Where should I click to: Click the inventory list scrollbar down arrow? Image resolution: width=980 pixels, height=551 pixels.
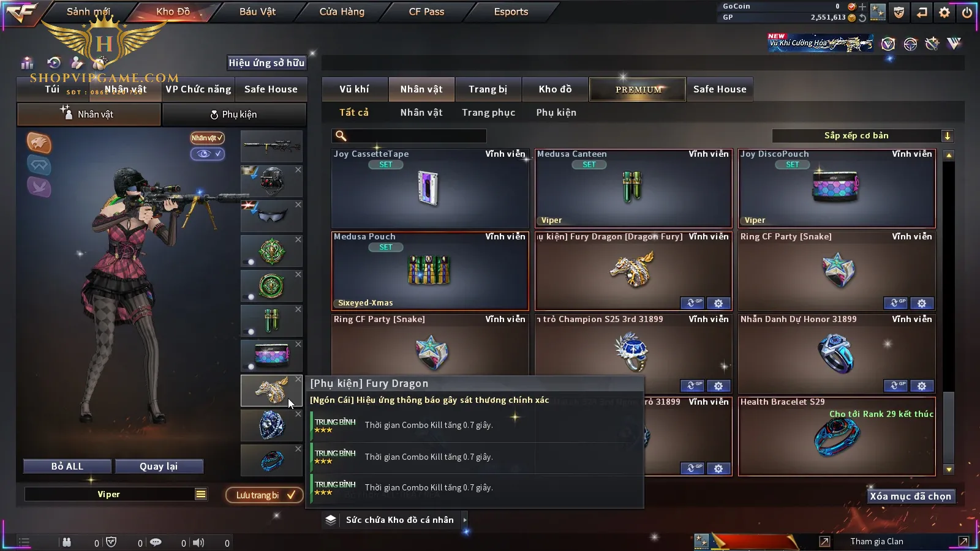949,470
